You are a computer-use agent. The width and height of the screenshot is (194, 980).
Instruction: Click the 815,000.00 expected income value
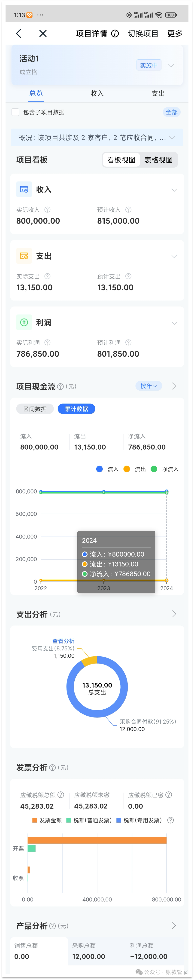(118, 221)
